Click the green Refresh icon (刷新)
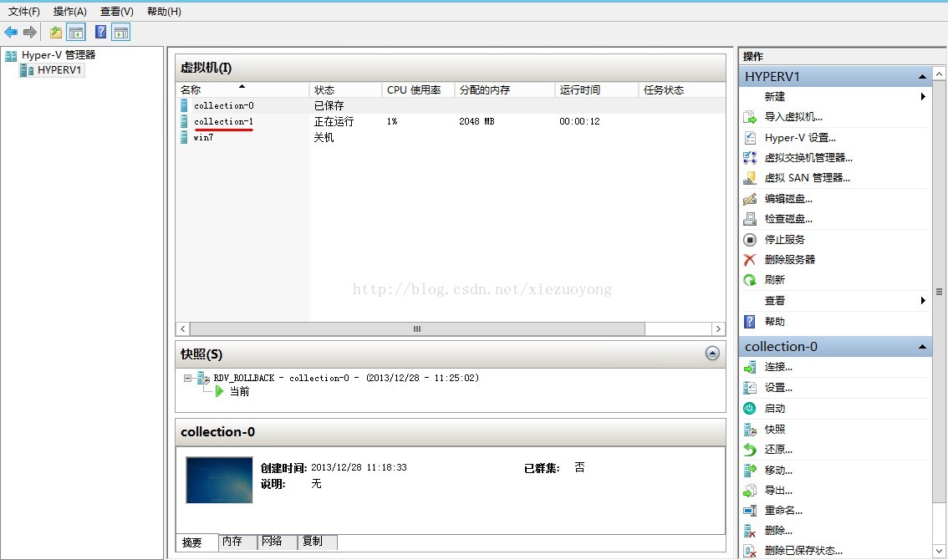Image resolution: width=948 pixels, height=560 pixels. pos(750,280)
